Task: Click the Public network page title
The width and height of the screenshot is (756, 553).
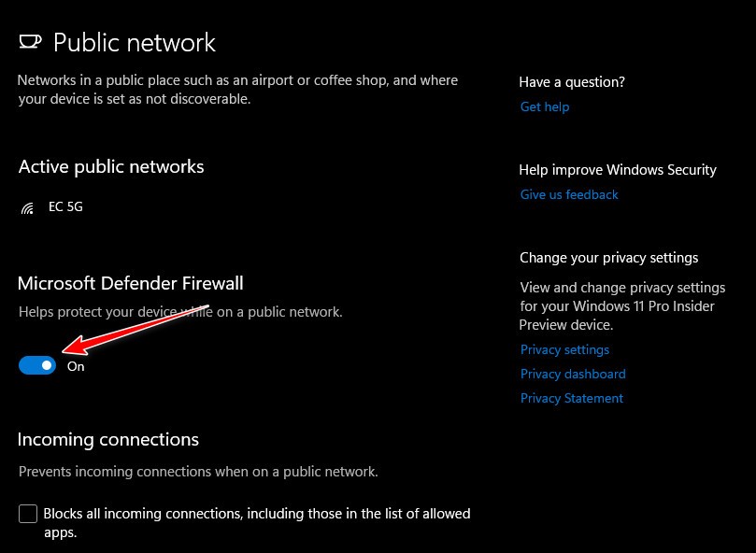Action: (x=134, y=42)
